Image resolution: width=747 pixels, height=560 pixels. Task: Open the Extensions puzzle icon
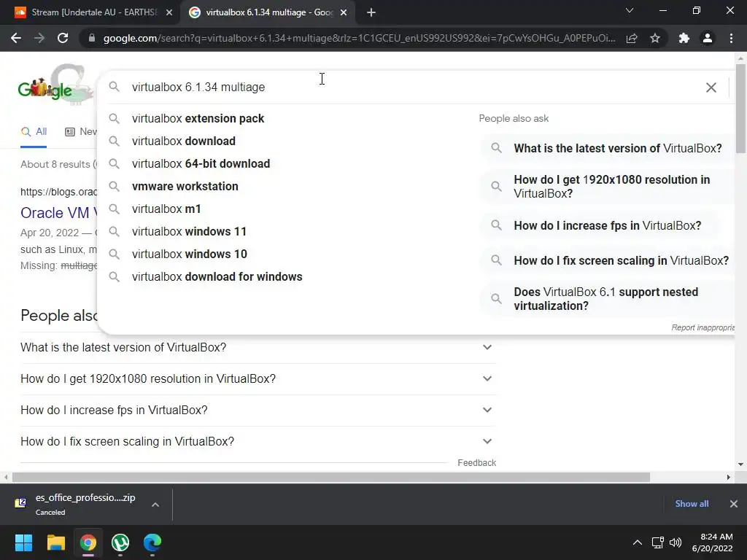684,38
